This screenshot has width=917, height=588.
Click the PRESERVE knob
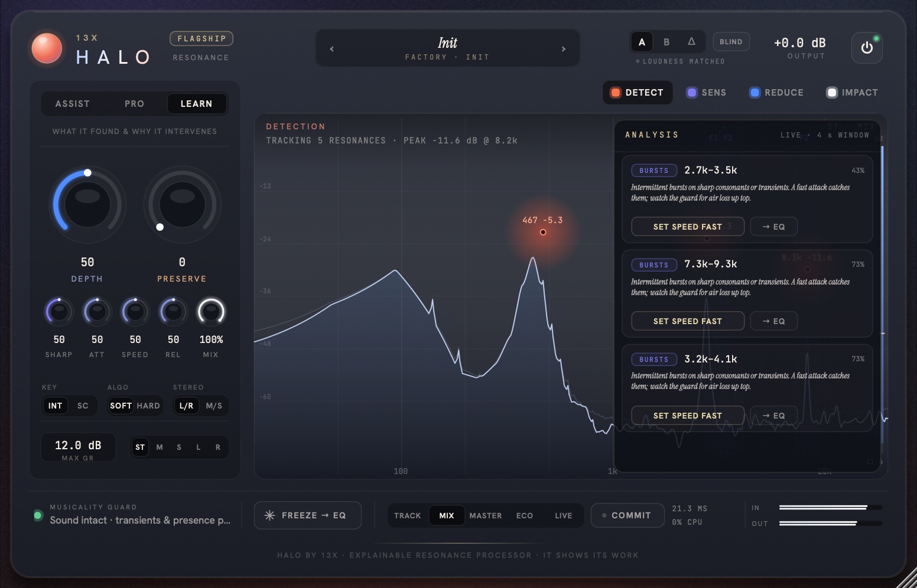[182, 205]
